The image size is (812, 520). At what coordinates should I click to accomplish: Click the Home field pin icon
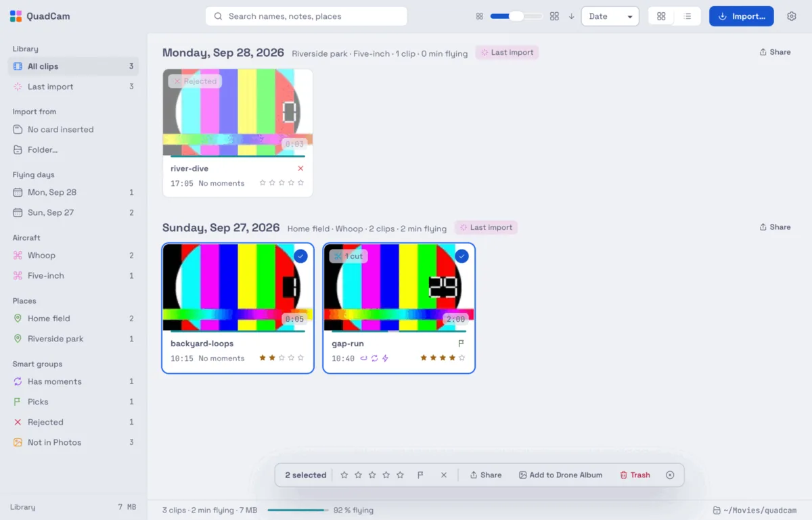[x=18, y=318]
